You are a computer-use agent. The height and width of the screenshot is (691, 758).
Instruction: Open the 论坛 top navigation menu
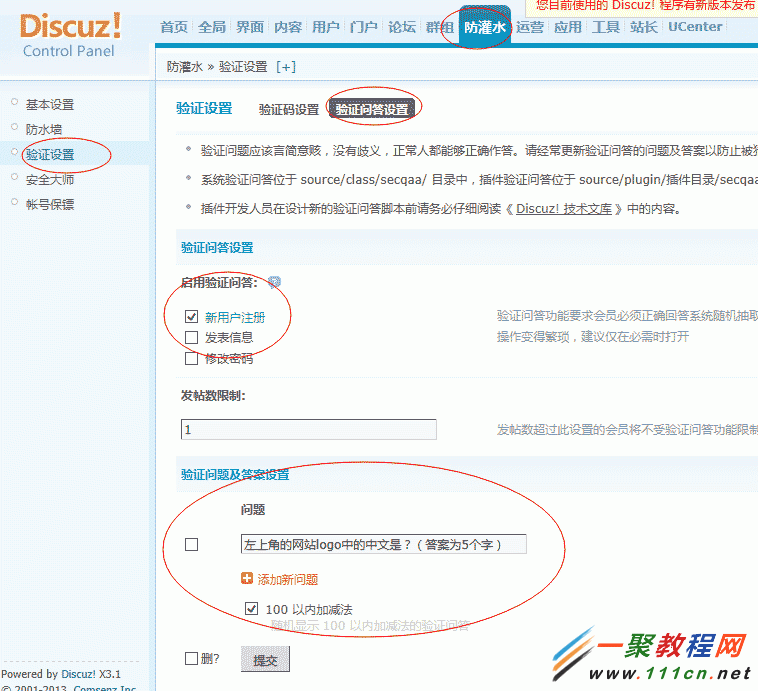pos(402,28)
